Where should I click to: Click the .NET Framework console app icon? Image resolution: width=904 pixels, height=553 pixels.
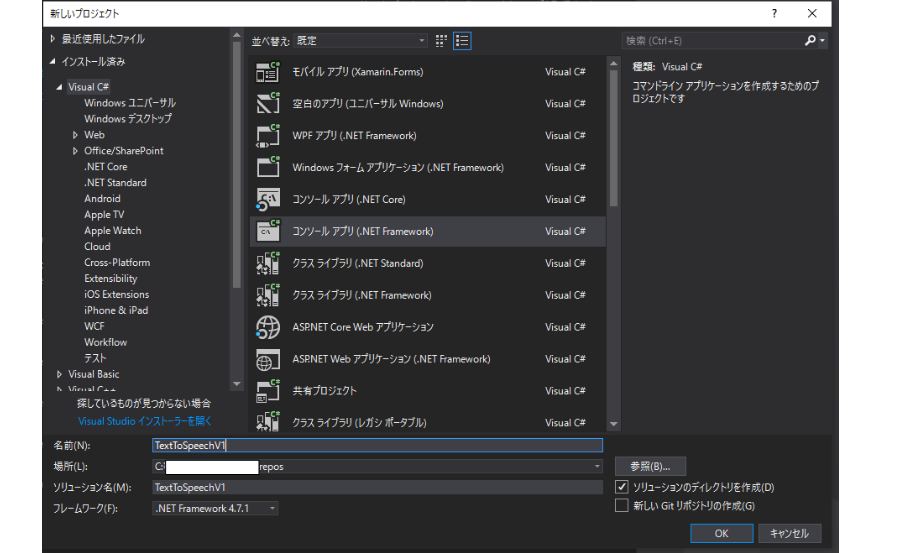[x=268, y=231]
